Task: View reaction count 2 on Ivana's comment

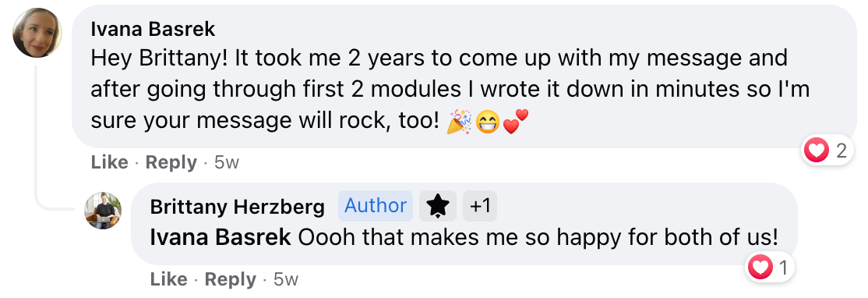Action: [842, 151]
